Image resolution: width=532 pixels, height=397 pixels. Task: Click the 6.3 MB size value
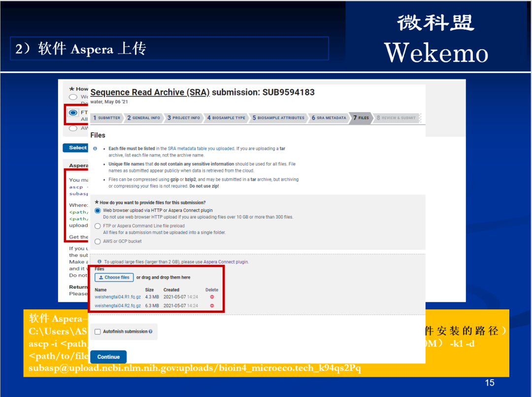pos(152,306)
